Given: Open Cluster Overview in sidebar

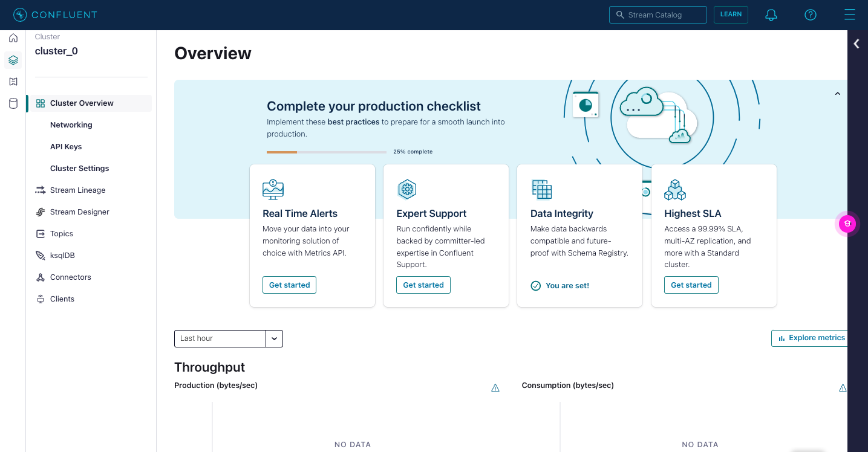Looking at the screenshot, I should pyautogui.click(x=89, y=103).
